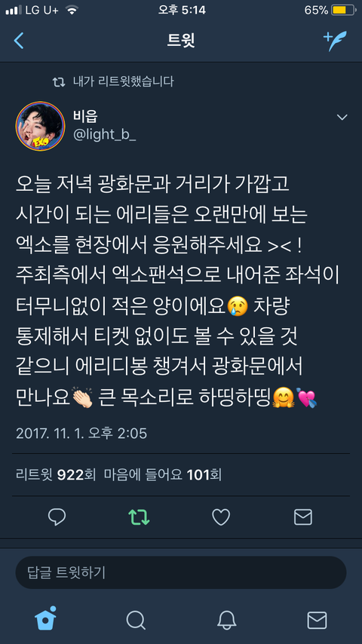Switch to the Home tab
This screenshot has height=644, width=362.
(45, 618)
